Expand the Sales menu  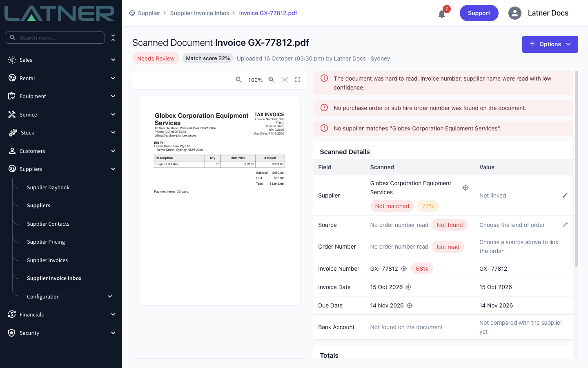pos(61,60)
